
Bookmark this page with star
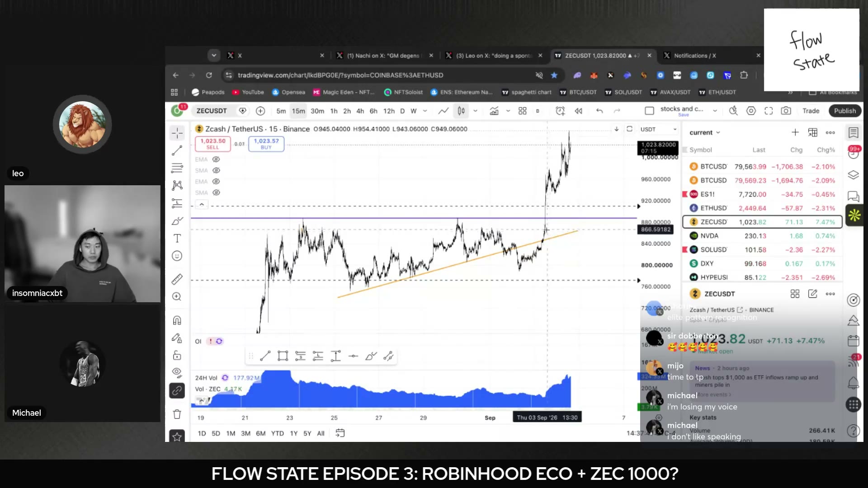coord(554,75)
